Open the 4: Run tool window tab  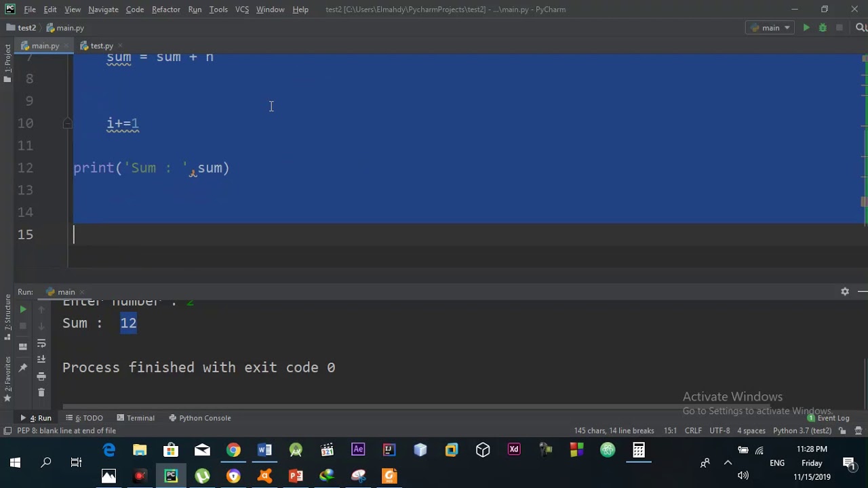37,418
